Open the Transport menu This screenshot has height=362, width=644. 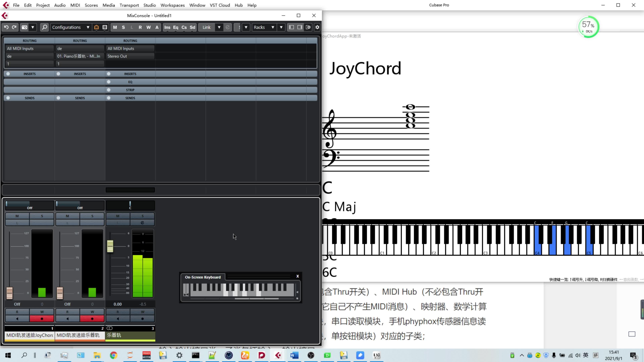(129, 5)
